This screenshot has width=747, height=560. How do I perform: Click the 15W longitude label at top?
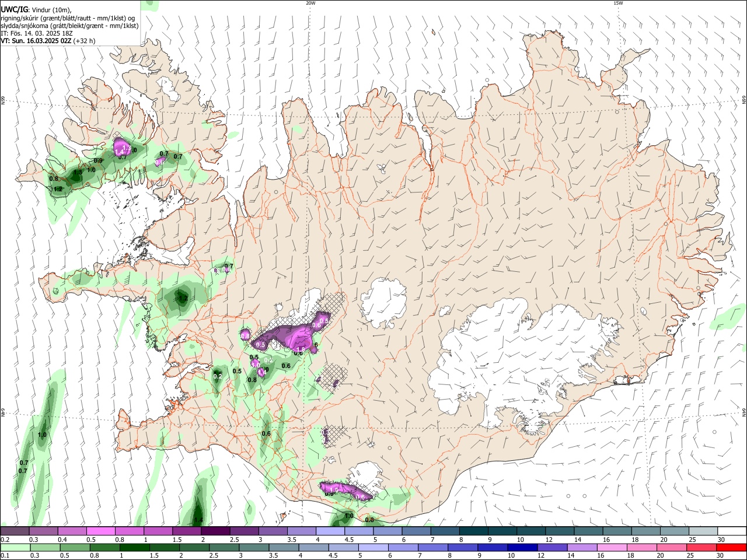coord(618,3)
